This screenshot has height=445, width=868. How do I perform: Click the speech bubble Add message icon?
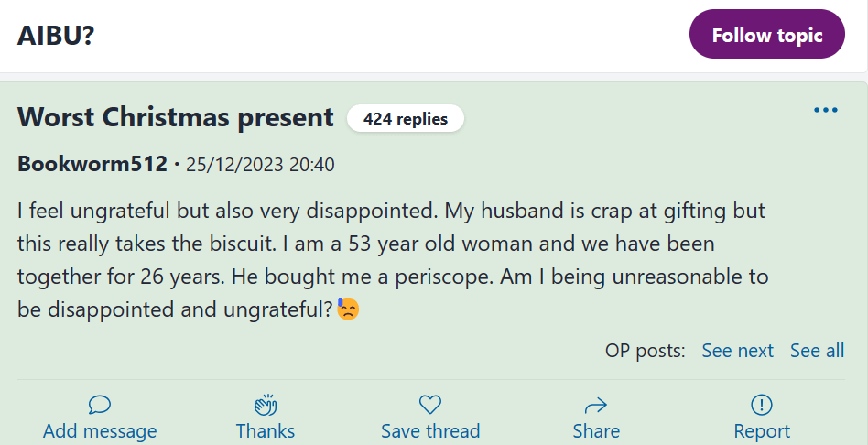point(100,405)
